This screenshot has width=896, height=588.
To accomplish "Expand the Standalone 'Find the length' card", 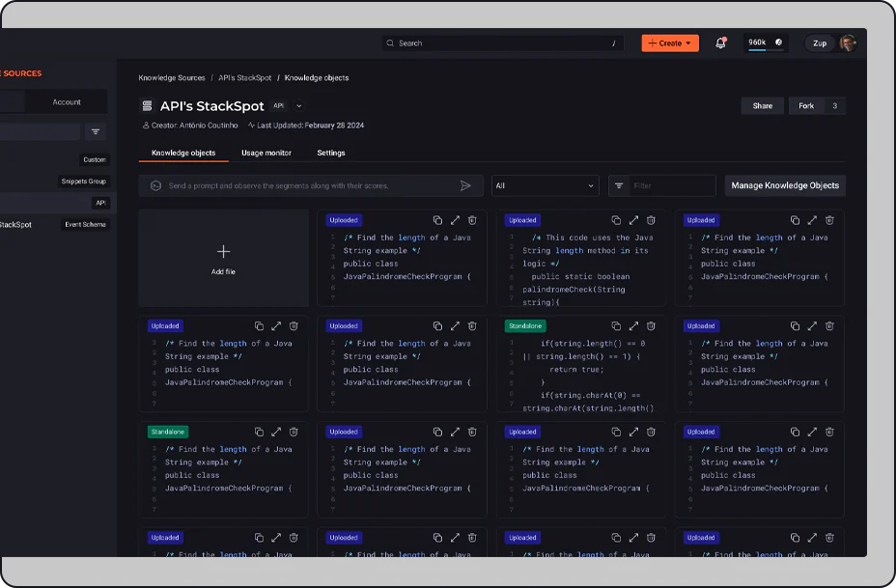I will [x=276, y=432].
